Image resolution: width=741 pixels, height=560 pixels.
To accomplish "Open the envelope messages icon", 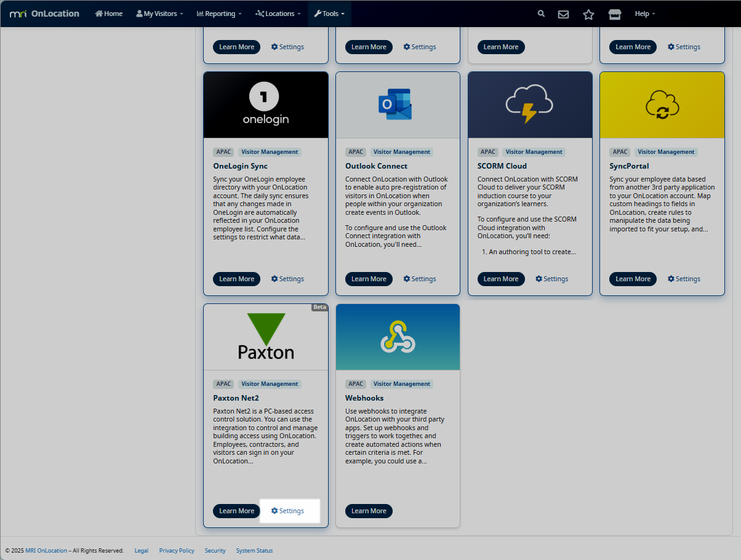I will pos(563,14).
